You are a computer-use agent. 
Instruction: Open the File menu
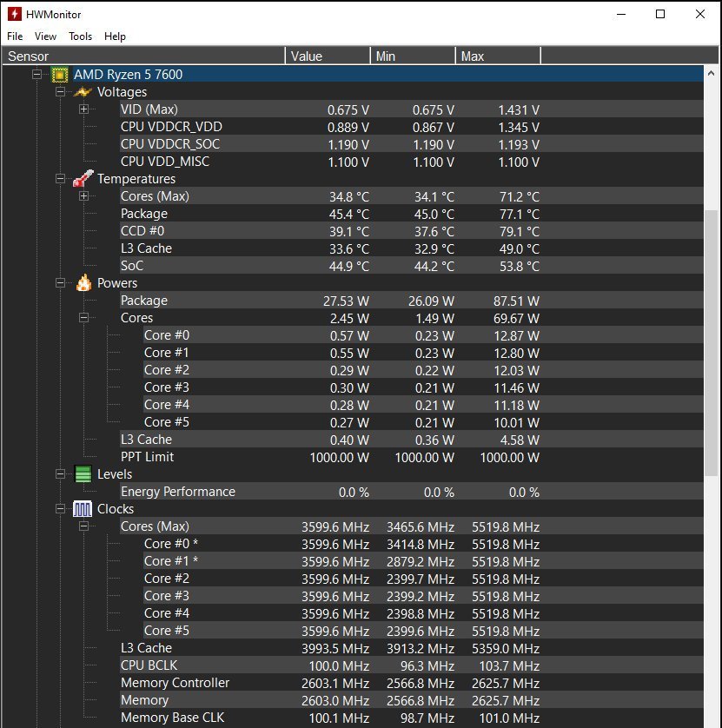click(x=15, y=36)
